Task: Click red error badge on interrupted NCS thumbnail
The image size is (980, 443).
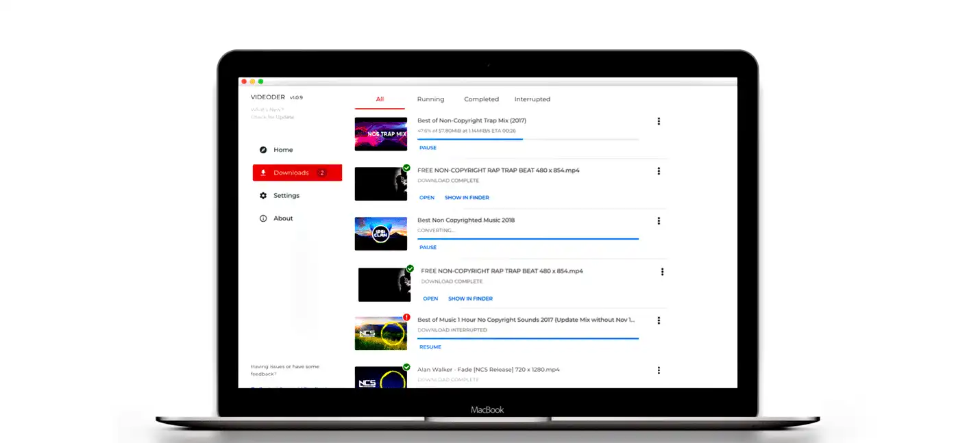Action: pos(406,318)
